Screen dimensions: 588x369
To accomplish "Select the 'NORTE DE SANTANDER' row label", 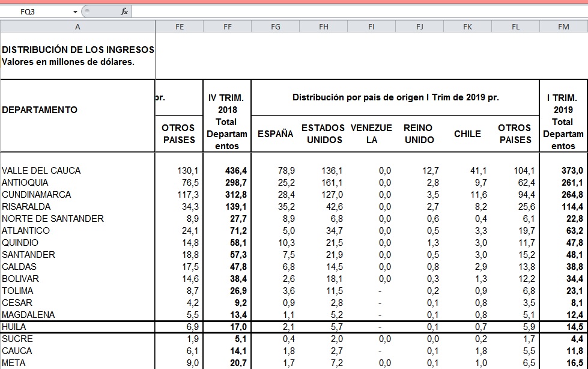I will tap(53, 219).
